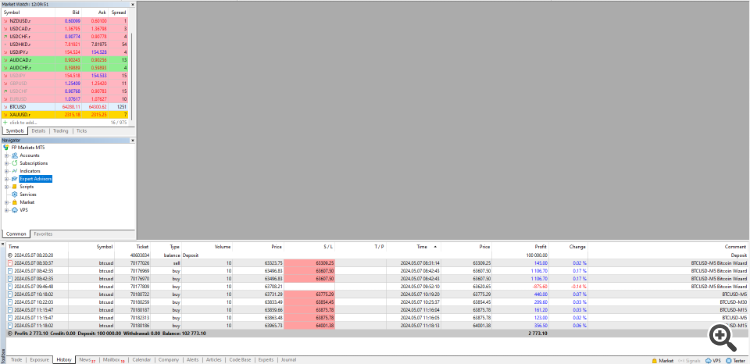The image size is (750, 364).
Task: Expand the VPS node in Navigator
Action: [x=7, y=210]
